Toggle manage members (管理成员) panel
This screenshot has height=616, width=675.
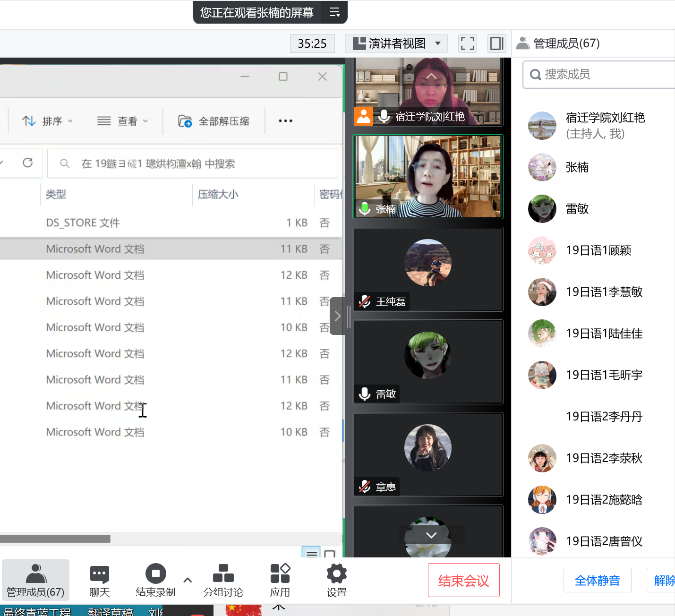pos(35,580)
